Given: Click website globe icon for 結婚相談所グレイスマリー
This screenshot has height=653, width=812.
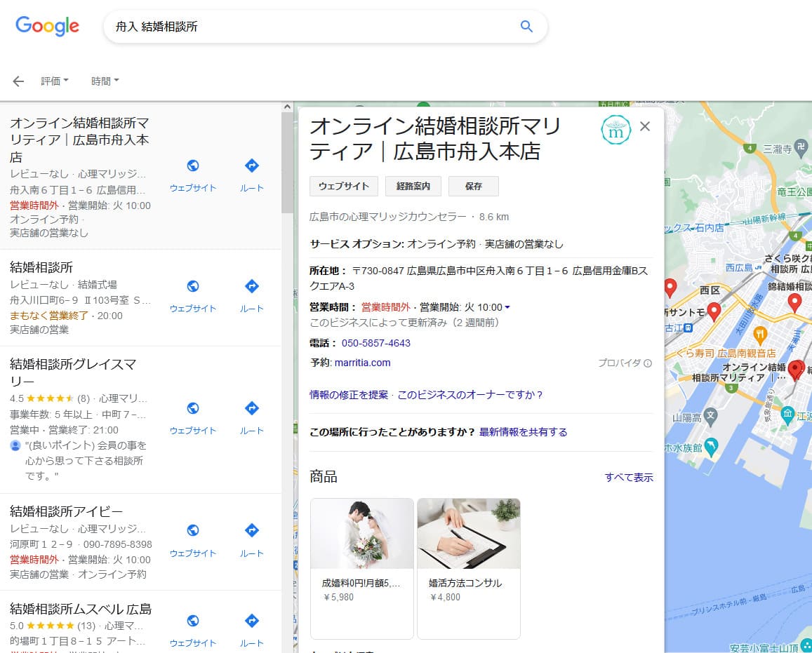Looking at the screenshot, I should (192, 408).
